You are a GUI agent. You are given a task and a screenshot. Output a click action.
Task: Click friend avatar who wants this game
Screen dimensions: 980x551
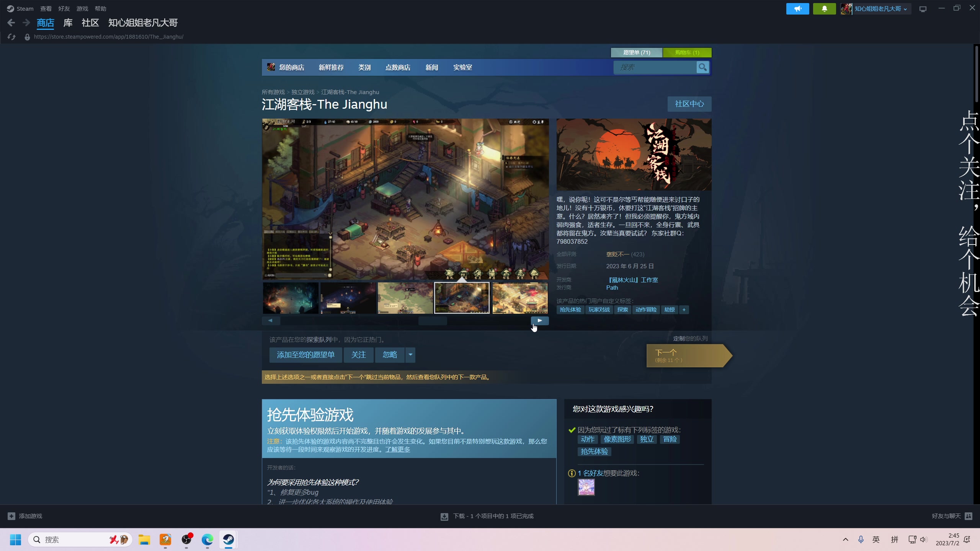click(x=586, y=487)
